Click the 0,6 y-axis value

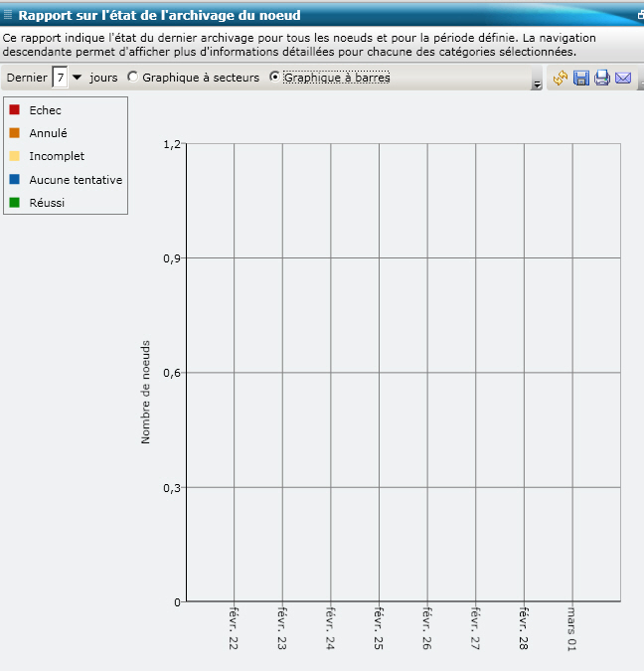click(172, 373)
